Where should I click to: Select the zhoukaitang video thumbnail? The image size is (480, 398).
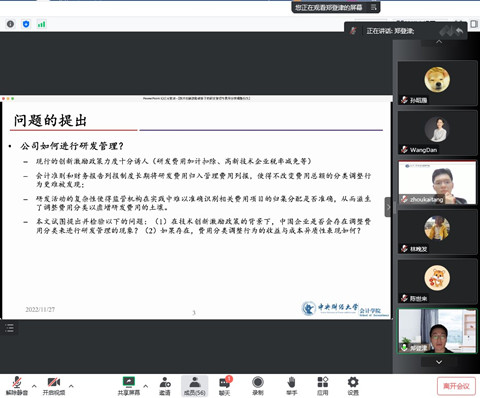tap(437, 182)
